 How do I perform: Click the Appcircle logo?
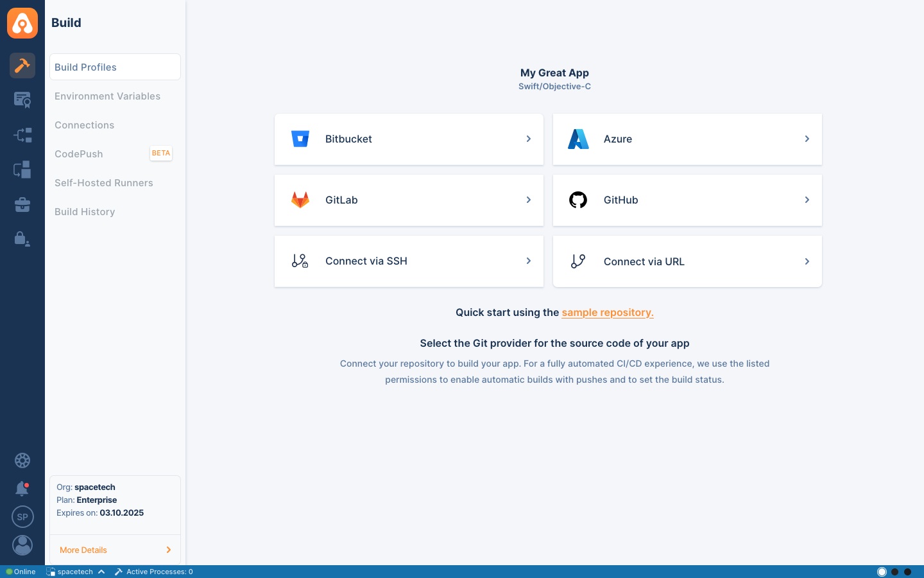click(x=22, y=23)
